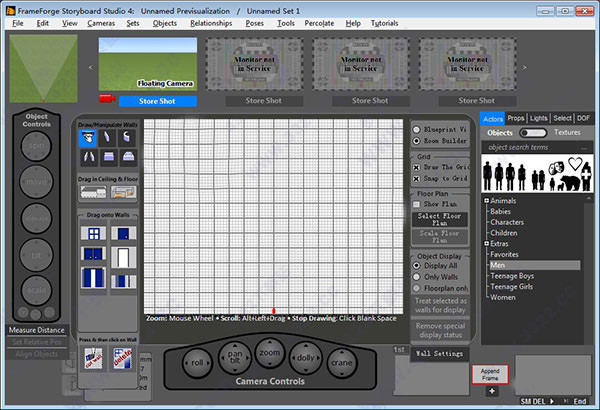Click the object search terms field

coord(536,147)
